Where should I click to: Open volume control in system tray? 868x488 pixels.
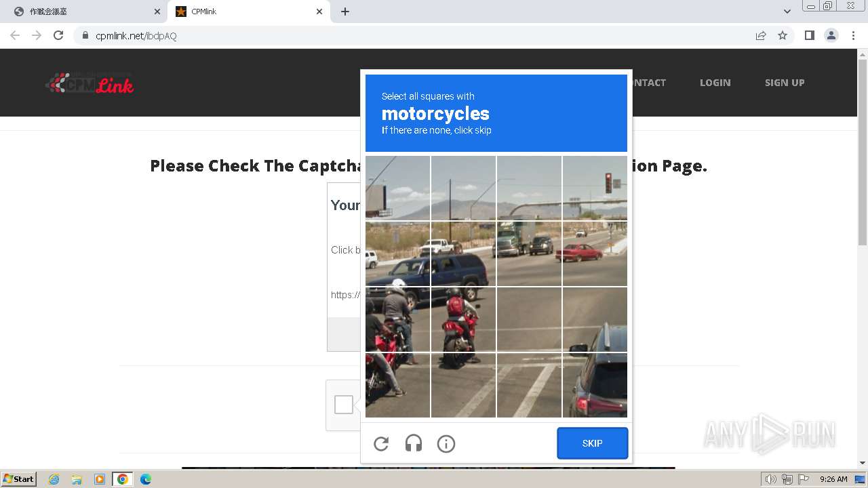(x=771, y=479)
